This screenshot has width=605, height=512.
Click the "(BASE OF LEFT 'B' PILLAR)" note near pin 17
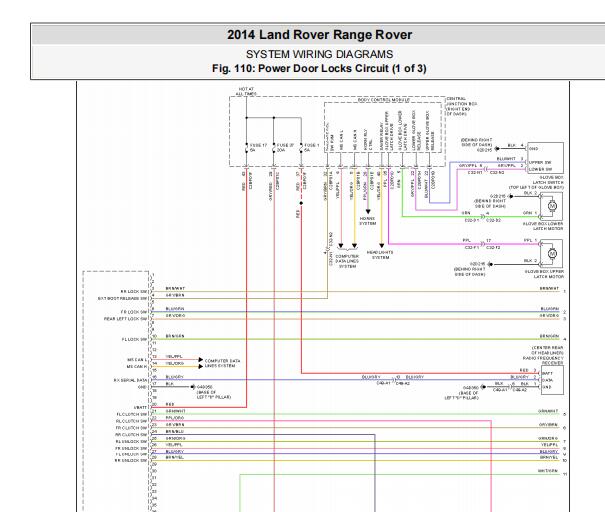click(214, 394)
